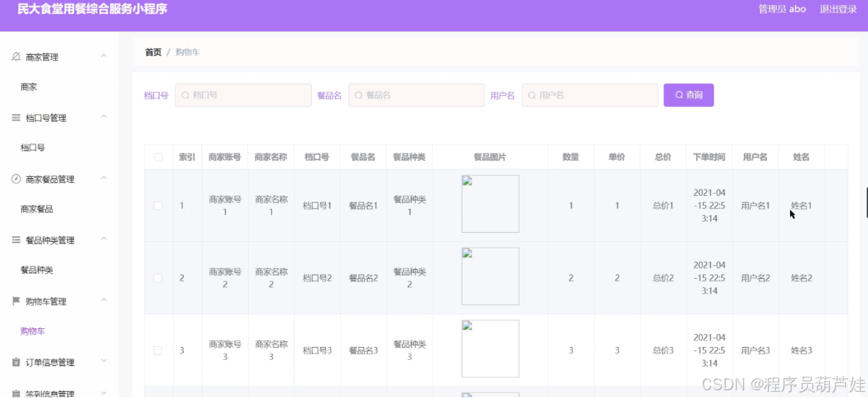This screenshot has width=868, height=398.
Task: Click the compass icon beside 商家餐品管理
Action: coord(16,179)
